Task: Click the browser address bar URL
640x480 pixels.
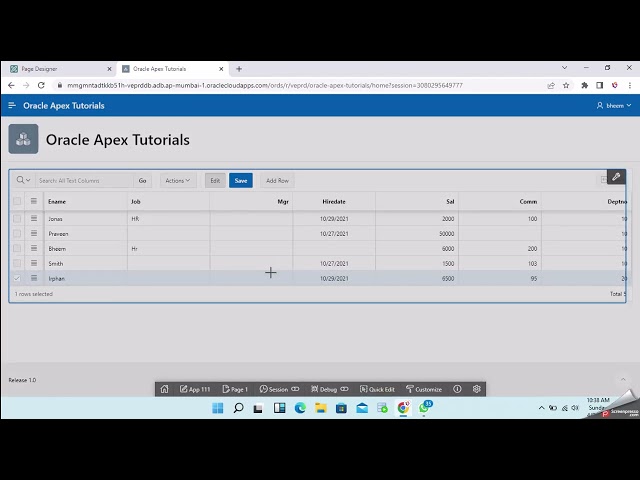Action: click(265, 85)
